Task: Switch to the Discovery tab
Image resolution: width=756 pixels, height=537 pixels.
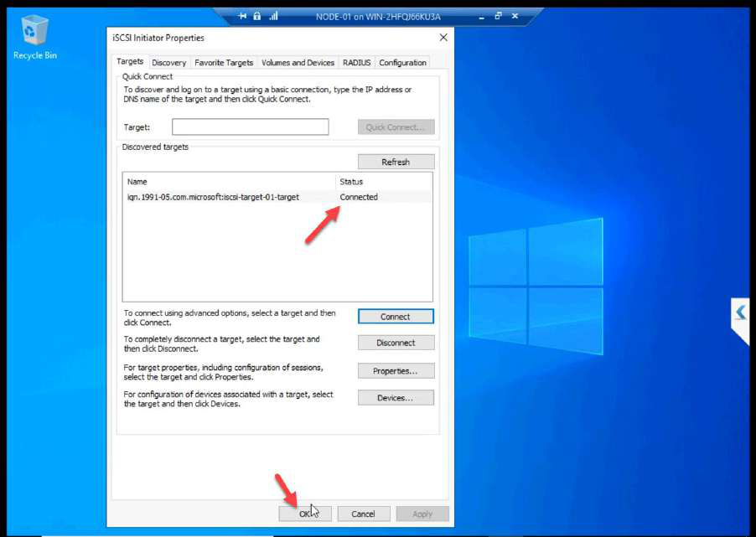Action: pyautogui.click(x=168, y=63)
